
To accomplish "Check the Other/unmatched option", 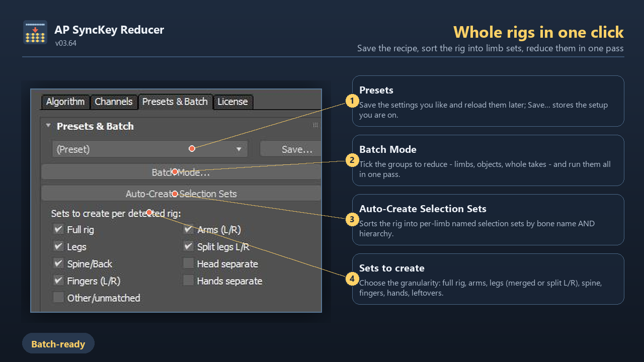I will (x=58, y=298).
